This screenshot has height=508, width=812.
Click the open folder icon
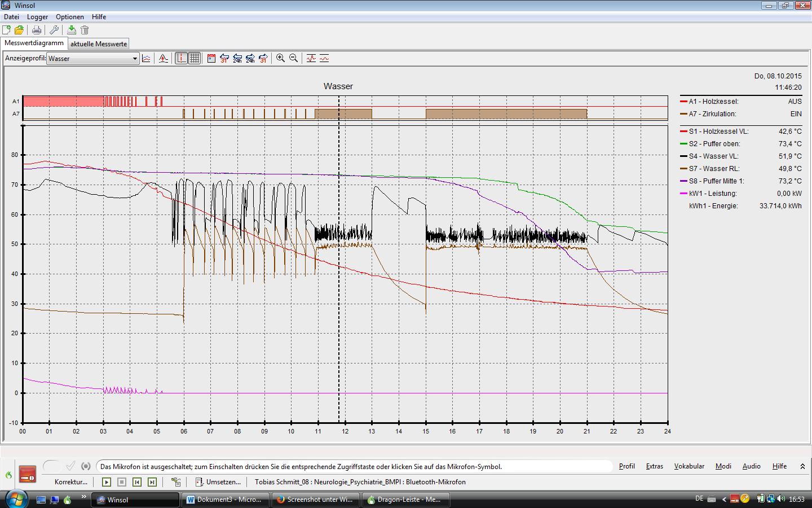pyautogui.click(x=19, y=30)
